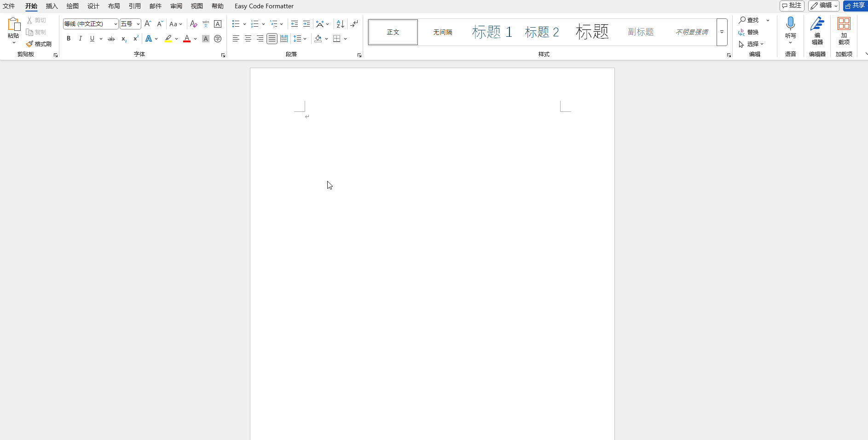Image resolution: width=868 pixels, height=440 pixels.
Task: Apply yellow text highlight color
Action: click(x=168, y=39)
